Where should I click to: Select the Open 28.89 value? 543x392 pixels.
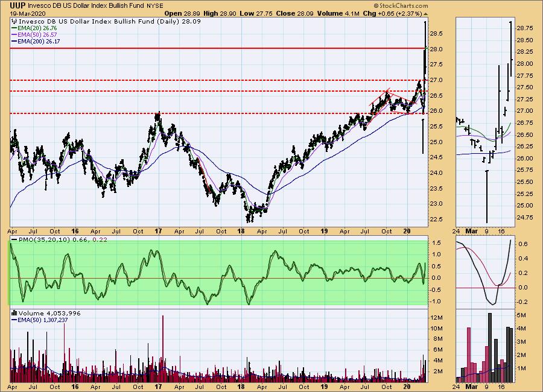182,13
